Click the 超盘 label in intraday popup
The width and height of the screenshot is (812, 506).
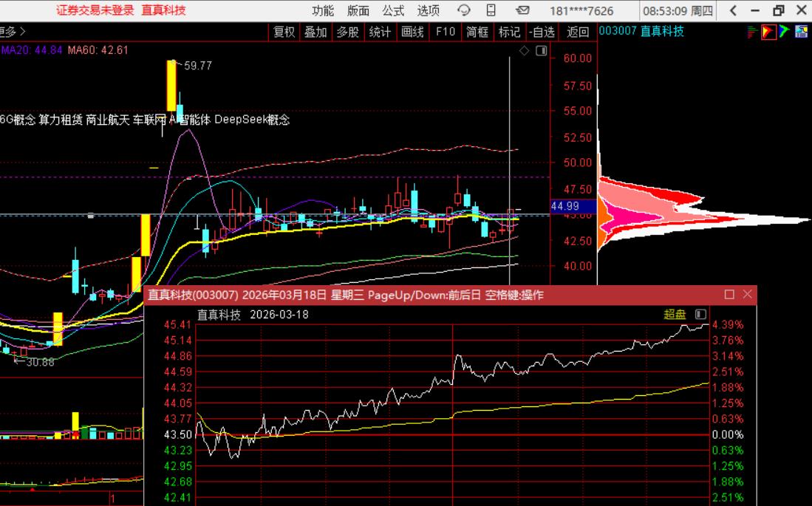point(675,315)
